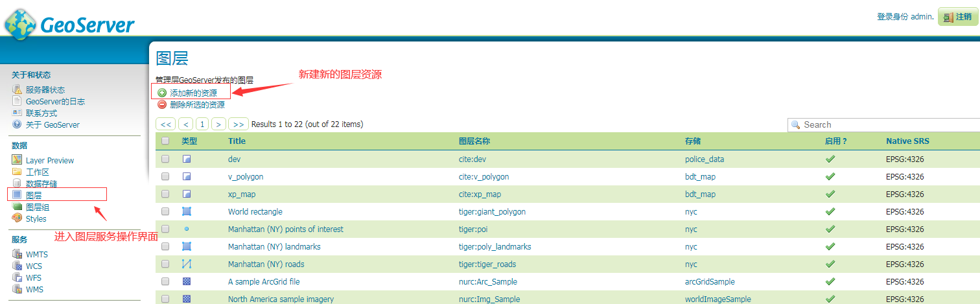Check the dev layer checkbox
Image resolution: width=980 pixels, height=304 pixels.
click(x=165, y=159)
